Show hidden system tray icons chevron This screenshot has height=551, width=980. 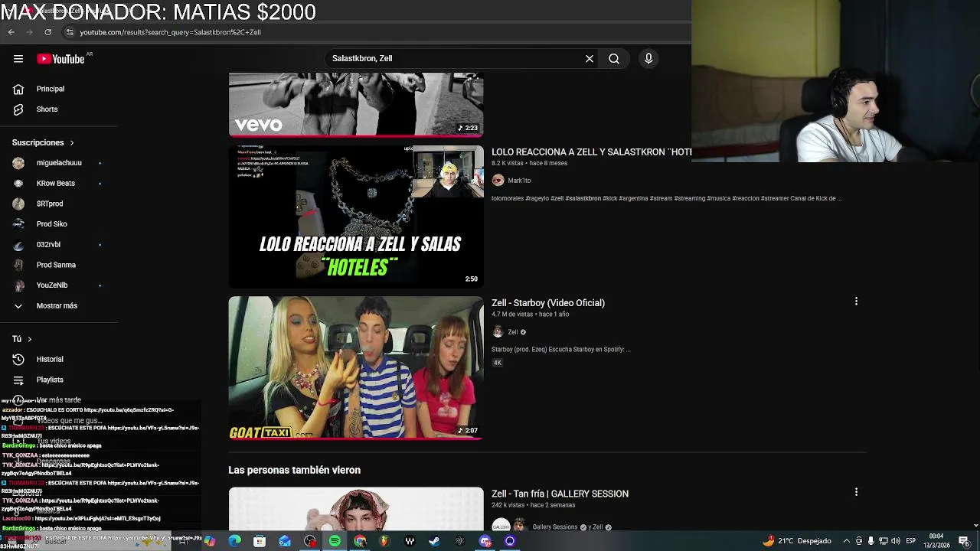(847, 541)
